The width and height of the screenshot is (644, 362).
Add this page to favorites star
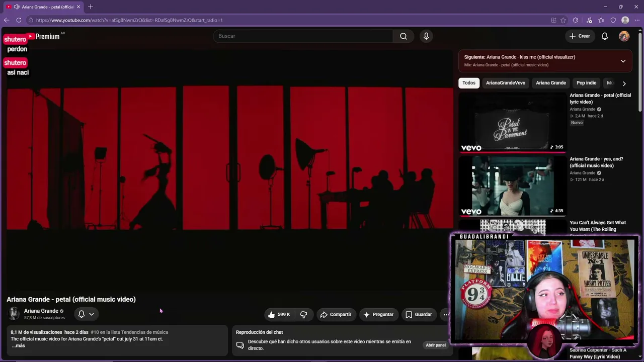tap(563, 20)
